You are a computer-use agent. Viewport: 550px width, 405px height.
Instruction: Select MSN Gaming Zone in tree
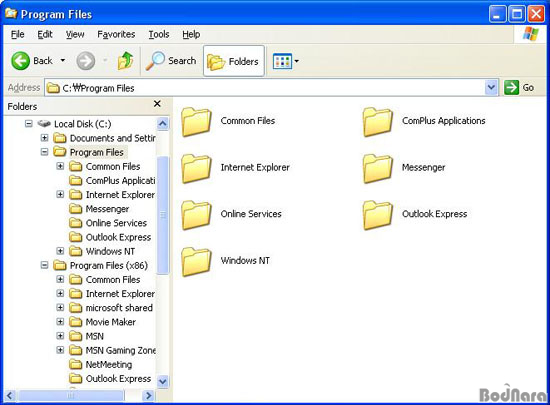[121, 350]
